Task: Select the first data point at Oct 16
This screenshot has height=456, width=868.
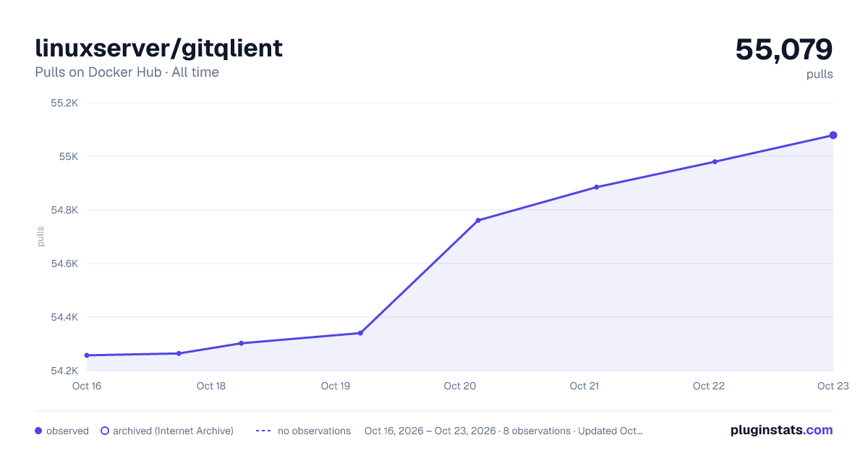Action: [x=87, y=355]
